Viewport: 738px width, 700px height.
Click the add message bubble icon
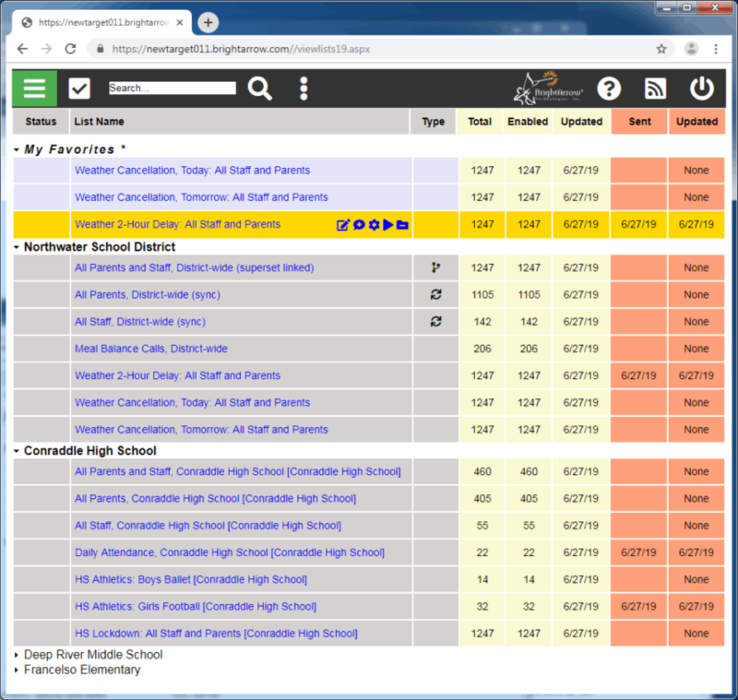[359, 225]
